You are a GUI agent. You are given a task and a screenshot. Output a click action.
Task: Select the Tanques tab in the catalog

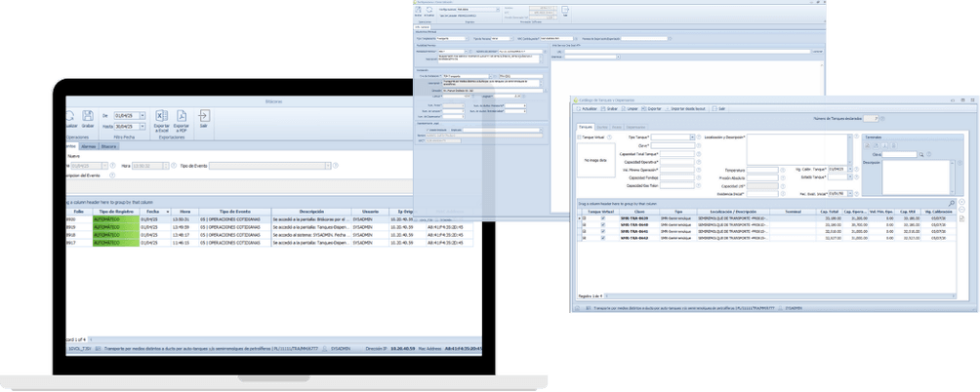coord(586,127)
